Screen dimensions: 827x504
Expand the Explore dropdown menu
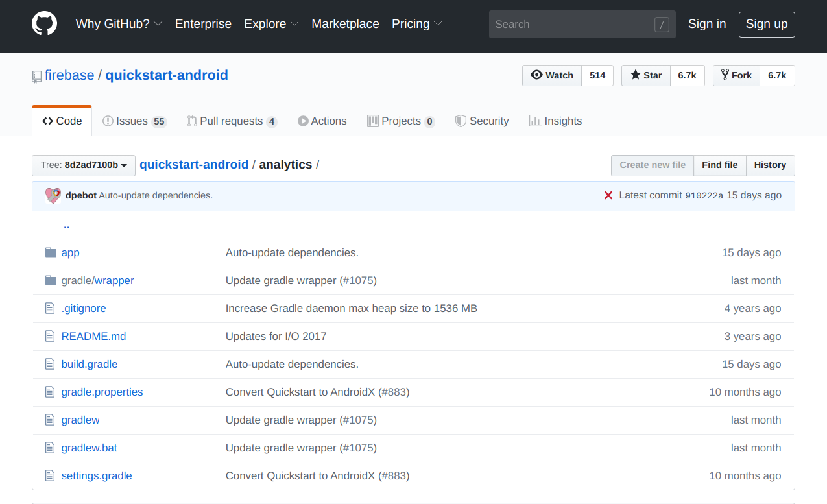271,24
